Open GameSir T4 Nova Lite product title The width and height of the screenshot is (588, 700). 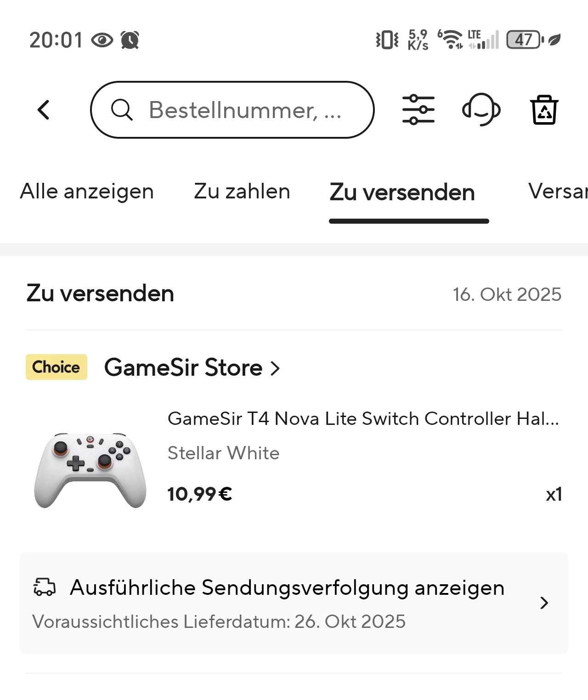[x=363, y=418]
